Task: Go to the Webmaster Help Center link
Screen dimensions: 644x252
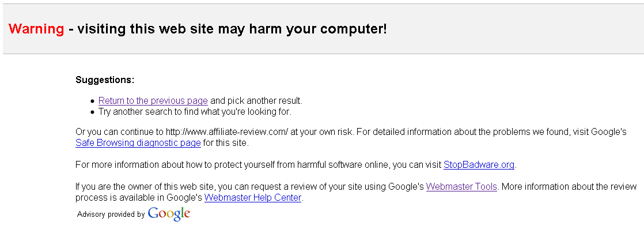Action: 253,198
